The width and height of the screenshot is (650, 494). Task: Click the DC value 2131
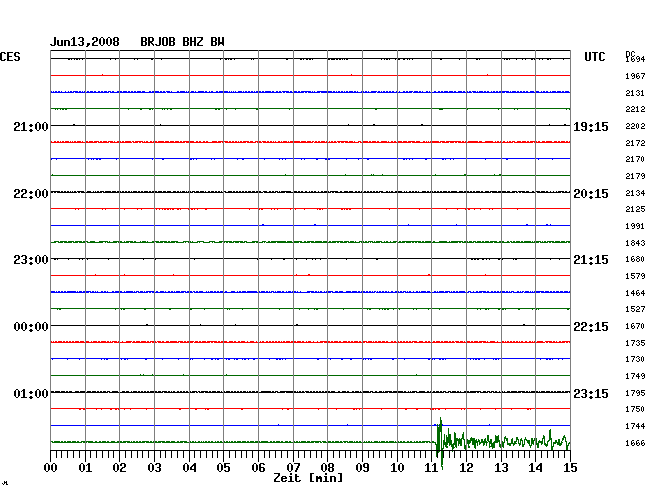[635, 93]
